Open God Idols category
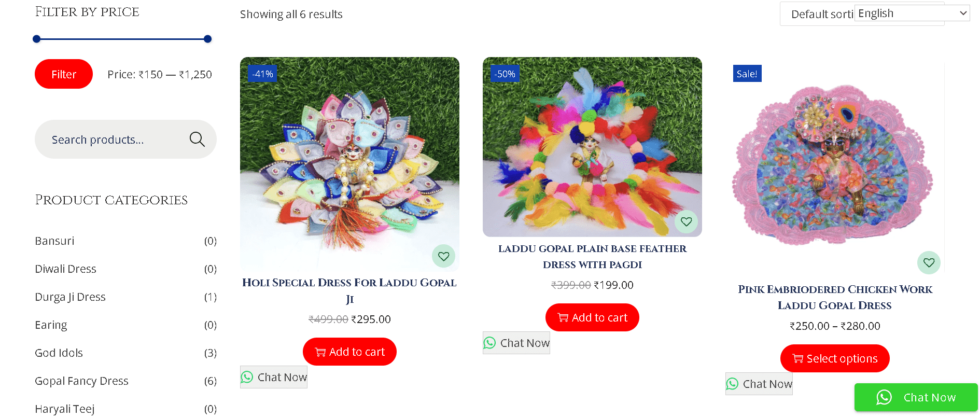 (x=59, y=353)
